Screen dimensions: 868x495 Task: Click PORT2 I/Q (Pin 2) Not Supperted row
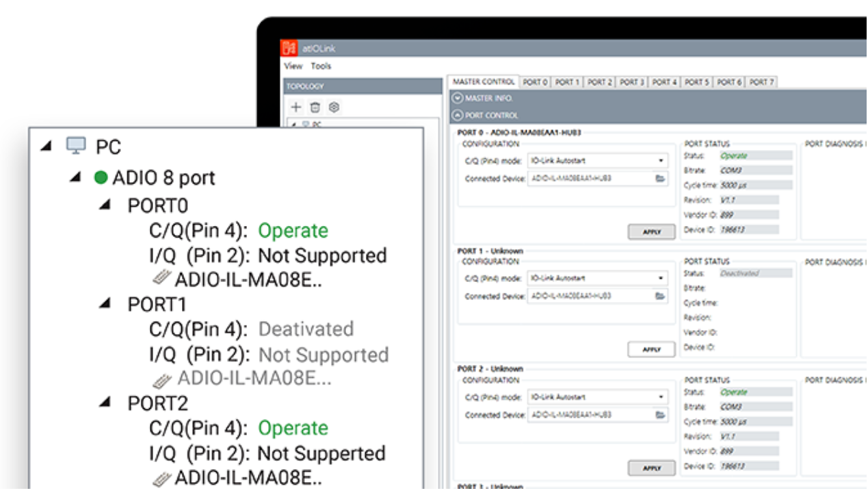(x=267, y=453)
